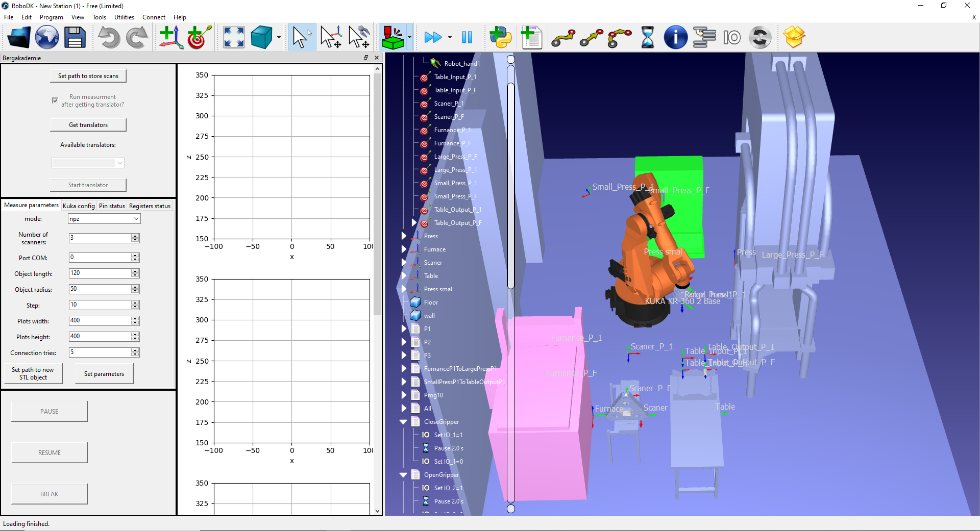Open the package export icon
Screen dimensions: 980x531
coord(794,37)
